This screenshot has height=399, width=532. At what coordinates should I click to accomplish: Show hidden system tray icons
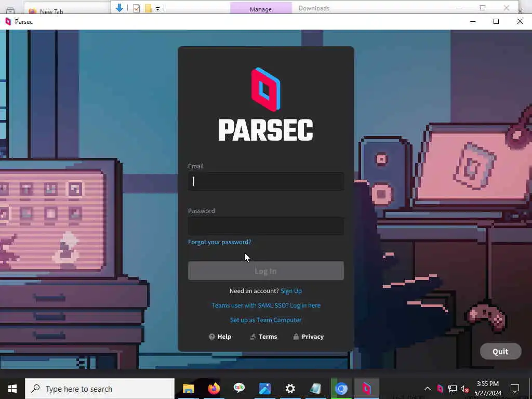[x=428, y=389]
